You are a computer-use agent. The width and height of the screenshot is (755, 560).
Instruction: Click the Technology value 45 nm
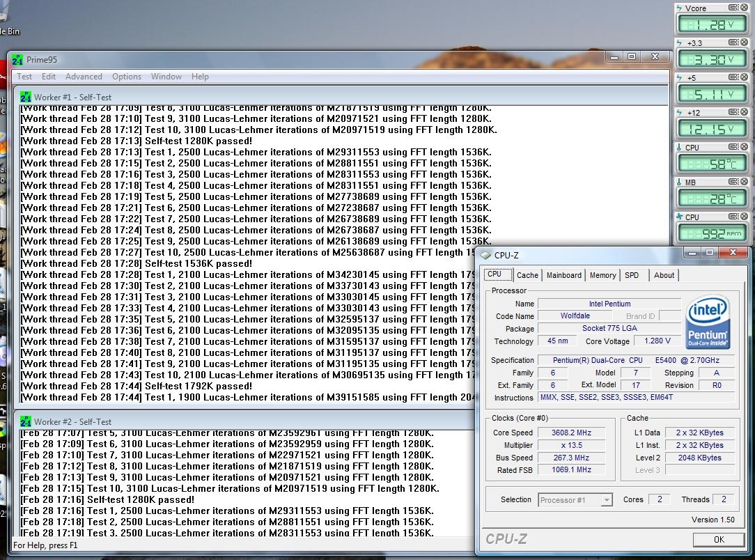(x=558, y=341)
